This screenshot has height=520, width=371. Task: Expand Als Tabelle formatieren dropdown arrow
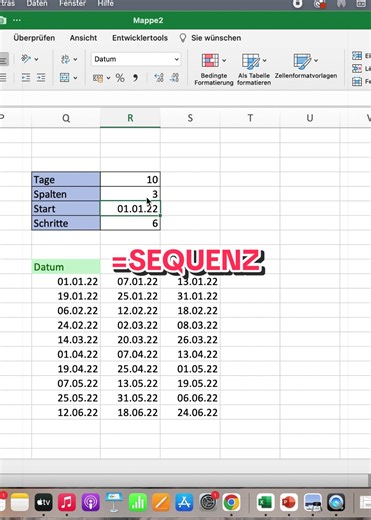click(x=264, y=60)
